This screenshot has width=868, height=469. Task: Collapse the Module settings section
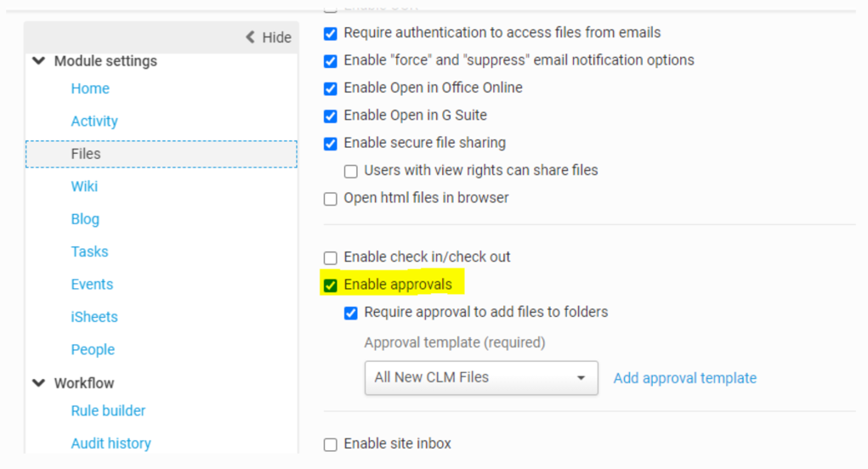(x=38, y=61)
